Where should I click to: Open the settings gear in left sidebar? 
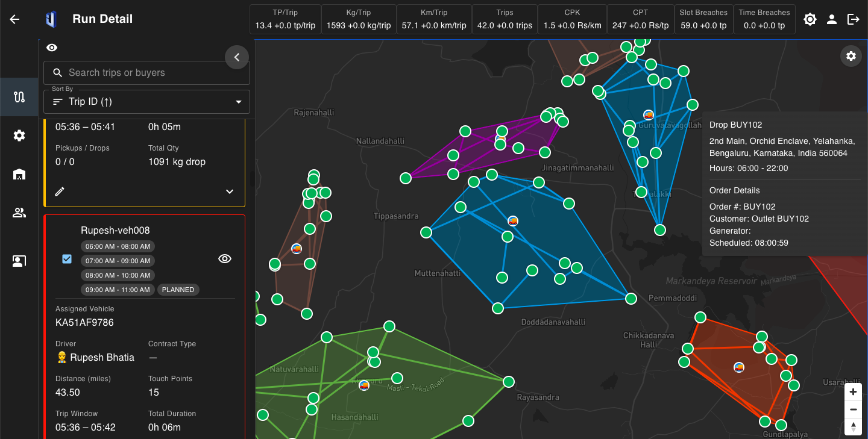[19, 135]
